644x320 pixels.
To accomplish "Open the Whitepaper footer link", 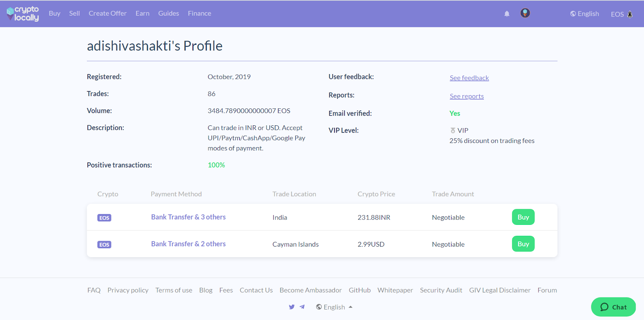I will [x=395, y=290].
